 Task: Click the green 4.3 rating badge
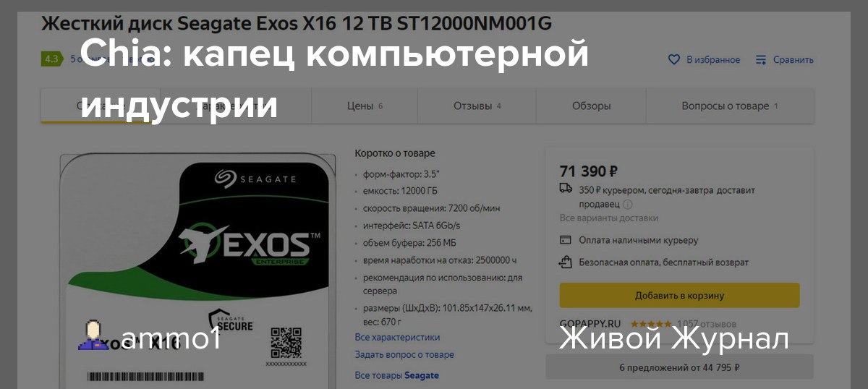(x=51, y=59)
